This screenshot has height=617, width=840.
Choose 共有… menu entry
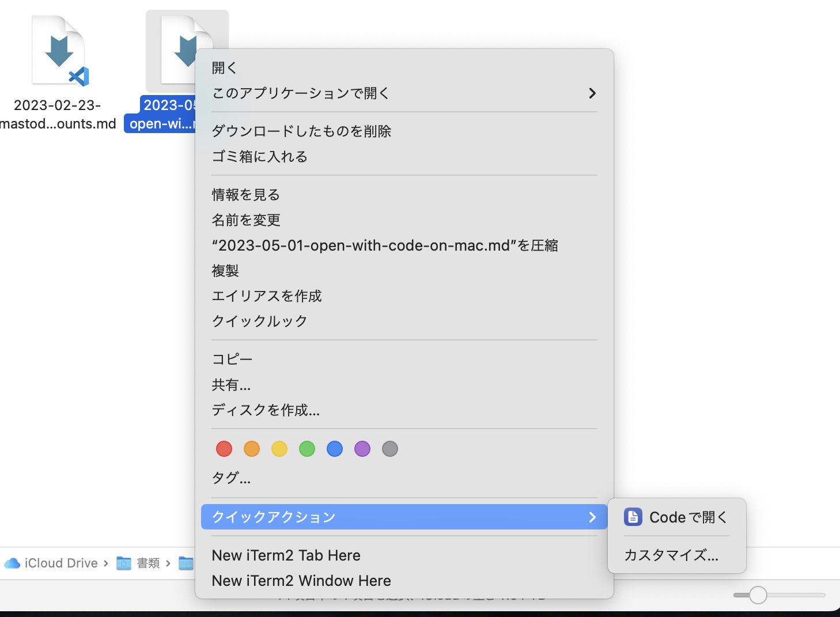pos(404,384)
